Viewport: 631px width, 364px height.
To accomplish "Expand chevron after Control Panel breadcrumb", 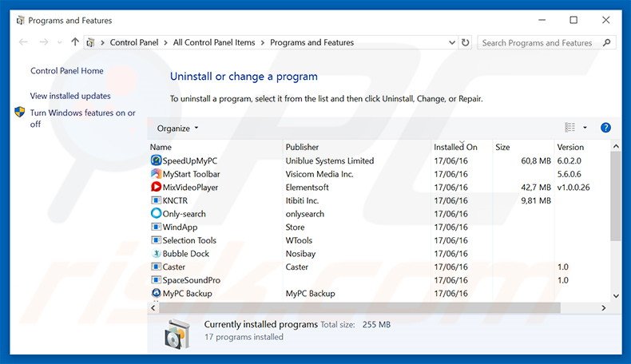I will (x=165, y=42).
